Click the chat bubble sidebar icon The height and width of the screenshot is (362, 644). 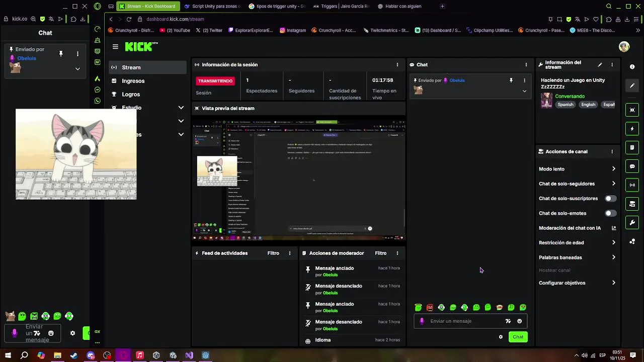pyautogui.click(x=632, y=166)
